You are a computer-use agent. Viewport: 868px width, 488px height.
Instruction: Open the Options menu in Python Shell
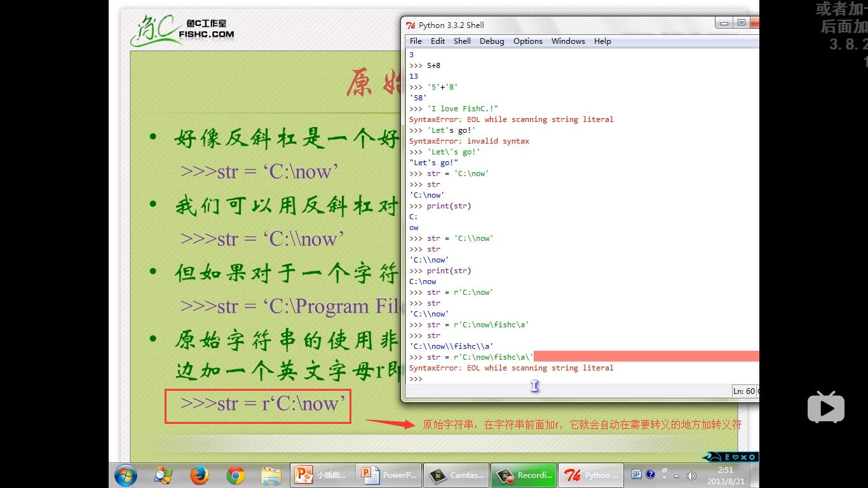(x=527, y=41)
